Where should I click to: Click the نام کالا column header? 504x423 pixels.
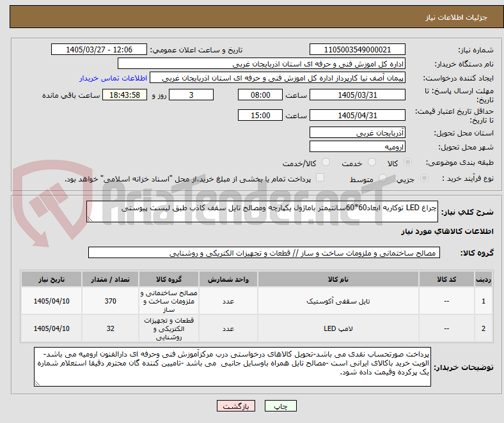pos(338,279)
